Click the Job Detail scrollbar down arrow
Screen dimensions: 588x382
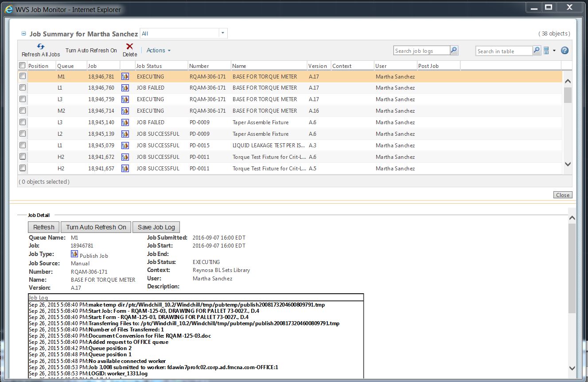pyautogui.click(x=572, y=368)
